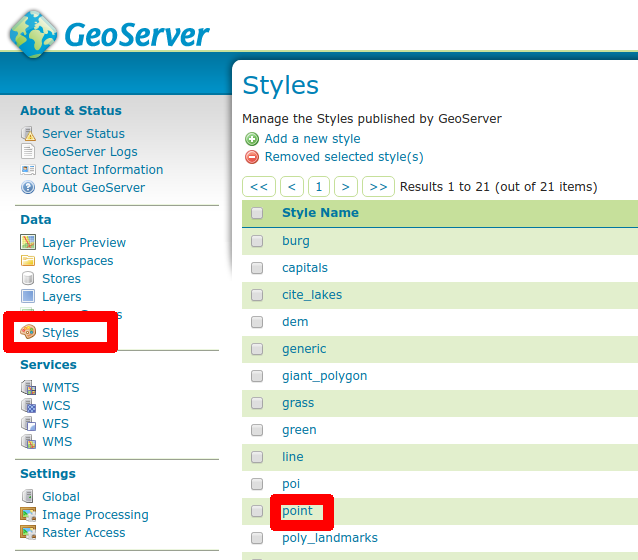Select page 1 button

[x=319, y=187]
